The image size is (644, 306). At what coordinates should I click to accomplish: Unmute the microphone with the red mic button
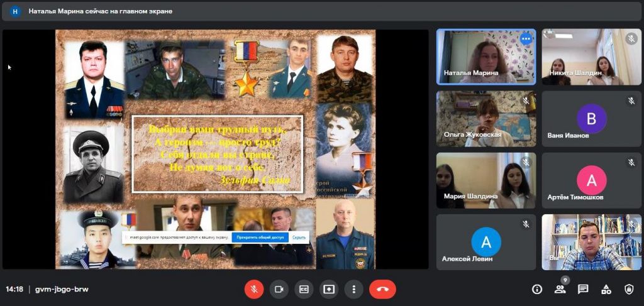[254, 289]
